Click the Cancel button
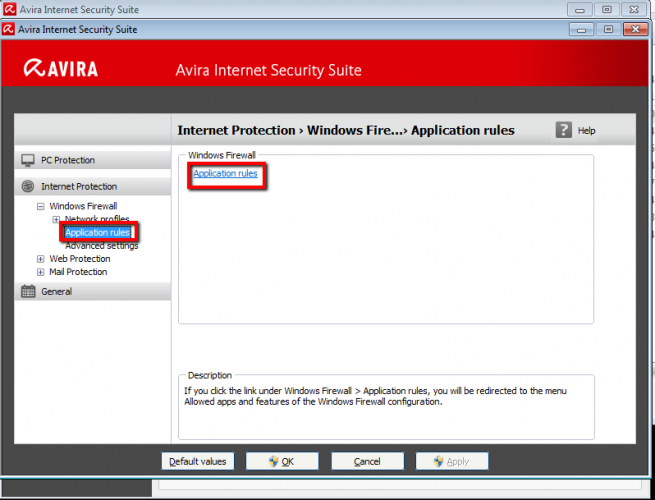This screenshot has height=500, width=655. click(x=367, y=461)
